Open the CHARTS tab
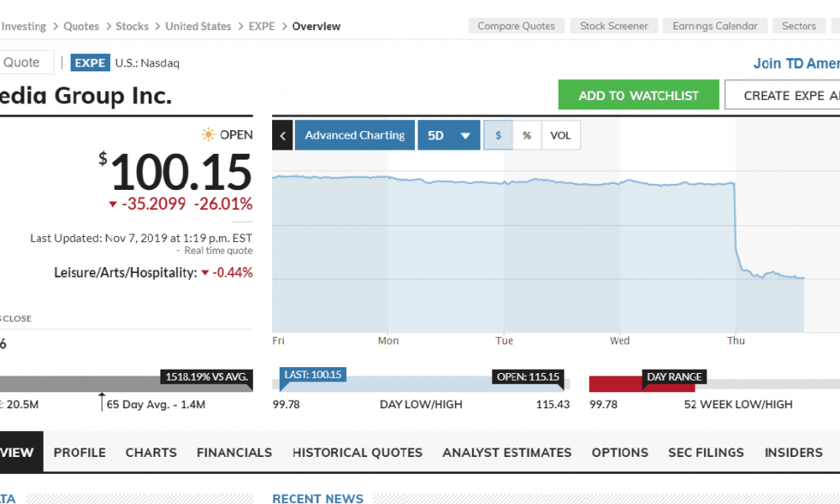This screenshot has width=840, height=504. 151,453
